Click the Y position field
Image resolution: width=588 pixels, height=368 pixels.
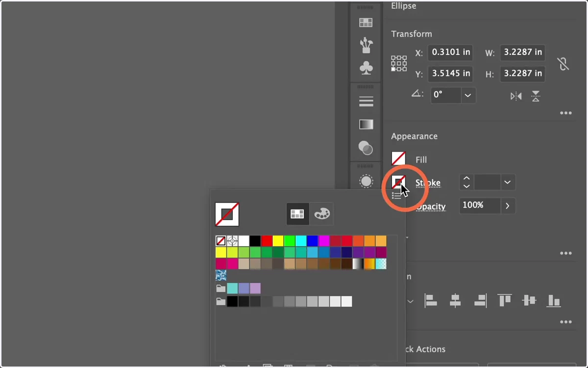click(x=450, y=74)
